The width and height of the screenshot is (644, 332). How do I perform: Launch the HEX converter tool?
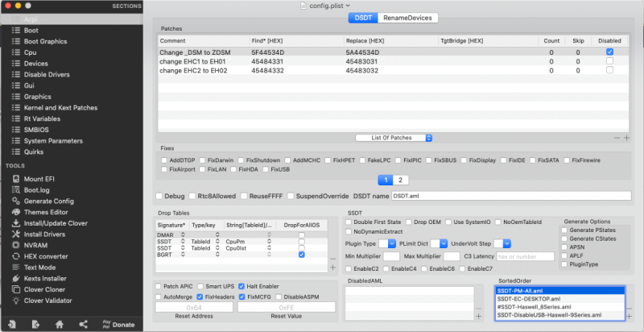coord(47,255)
